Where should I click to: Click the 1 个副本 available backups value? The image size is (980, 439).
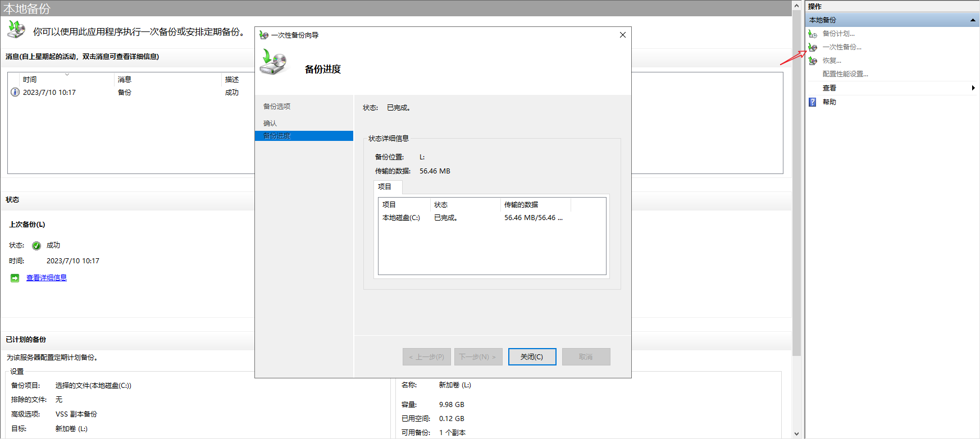[452, 433]
